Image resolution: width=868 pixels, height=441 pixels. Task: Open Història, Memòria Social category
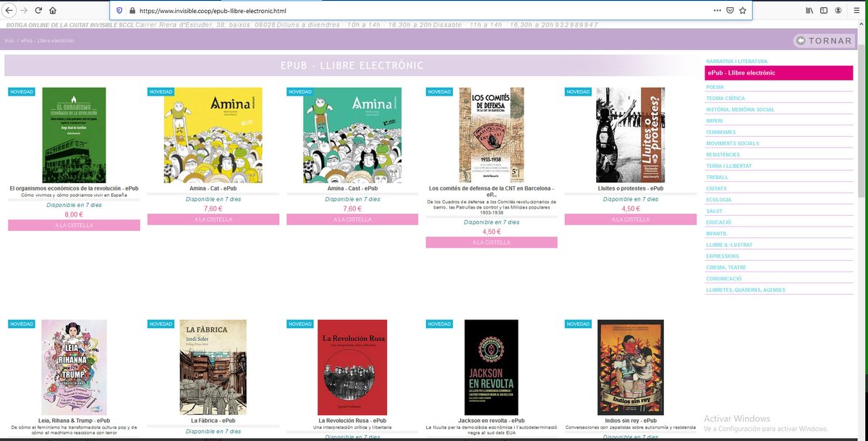pos(740,109)
